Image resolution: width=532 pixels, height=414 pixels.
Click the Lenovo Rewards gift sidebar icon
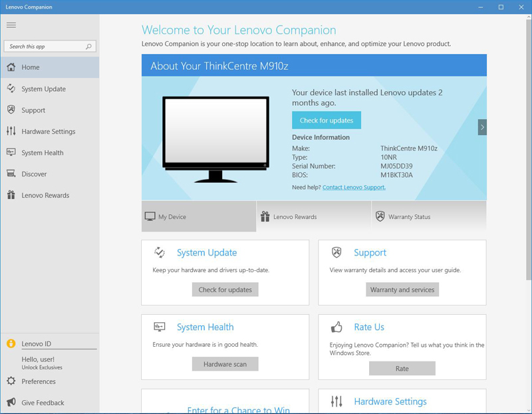click(x=11, y=195)
